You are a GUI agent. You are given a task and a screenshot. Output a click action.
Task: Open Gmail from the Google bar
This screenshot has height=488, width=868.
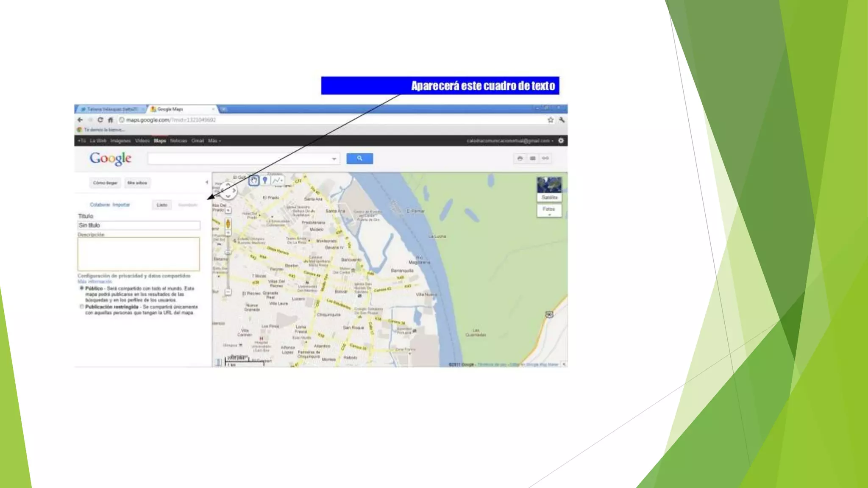198,141
